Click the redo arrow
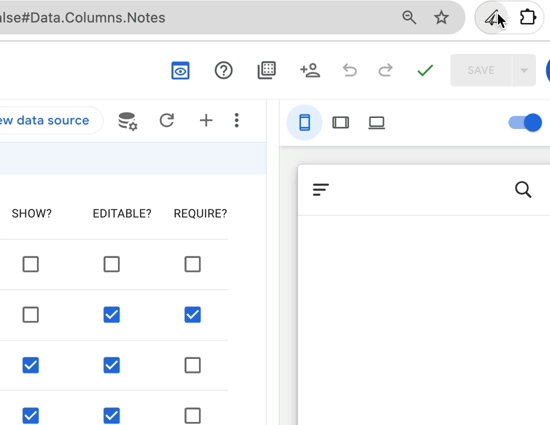Viewport: 550px width, 425px height. [385, 70]
